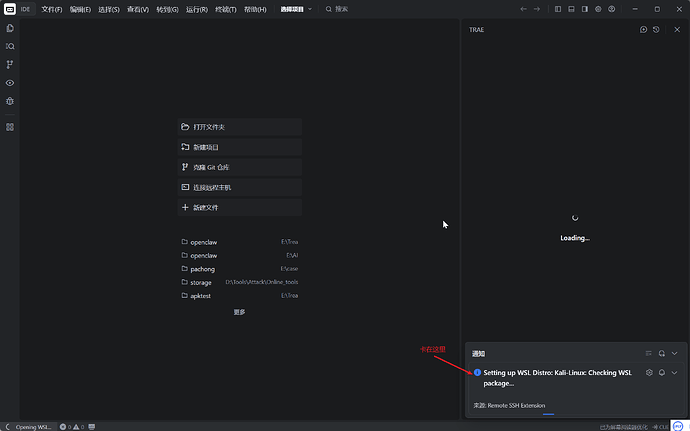This screenshot has height=431, width=690.
Task: Open the 查看(V) menu
Action: pos(138,9)
